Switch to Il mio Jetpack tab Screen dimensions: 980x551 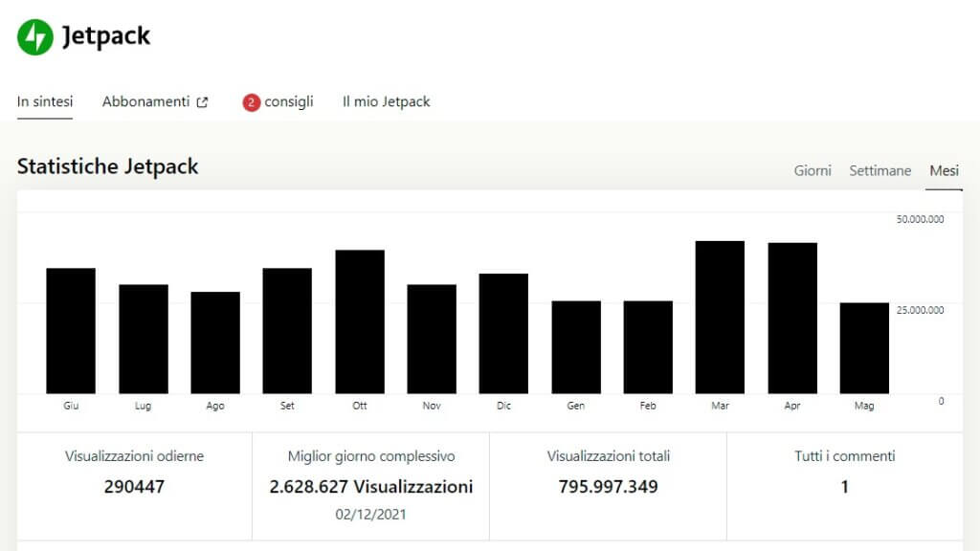(x=387, y=101)
